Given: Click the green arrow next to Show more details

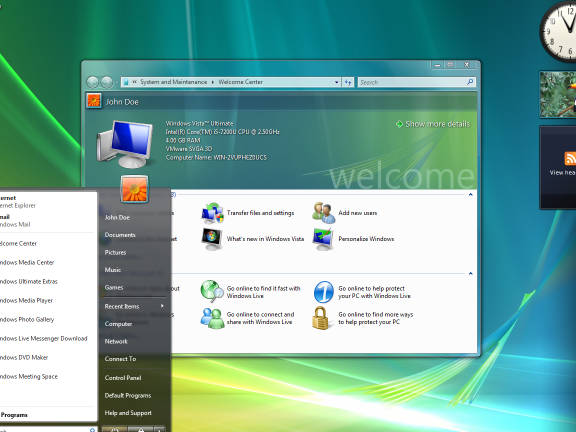Looking at the screenshot, I should (399, 124).
